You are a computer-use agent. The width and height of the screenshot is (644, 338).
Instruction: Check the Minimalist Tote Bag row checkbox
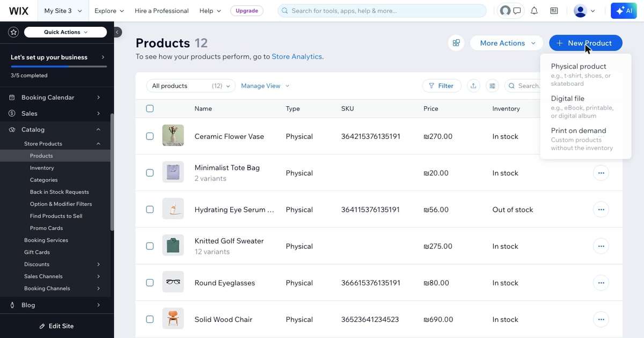pos(150,173)
